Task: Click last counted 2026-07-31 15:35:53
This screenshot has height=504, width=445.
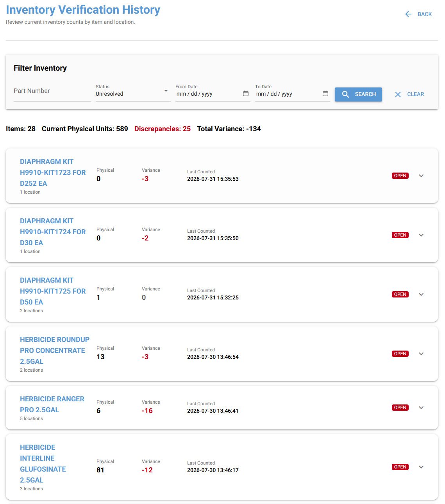Action: 213,179
